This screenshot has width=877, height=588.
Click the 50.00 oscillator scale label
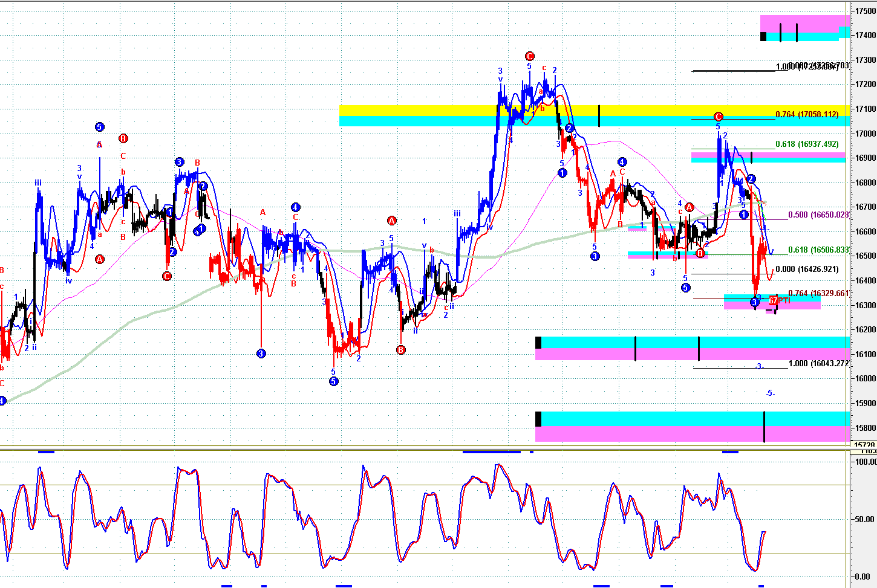point(866,519)
